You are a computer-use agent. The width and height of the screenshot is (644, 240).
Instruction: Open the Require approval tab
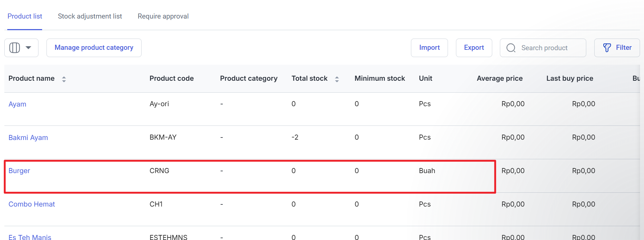point(163,16)
